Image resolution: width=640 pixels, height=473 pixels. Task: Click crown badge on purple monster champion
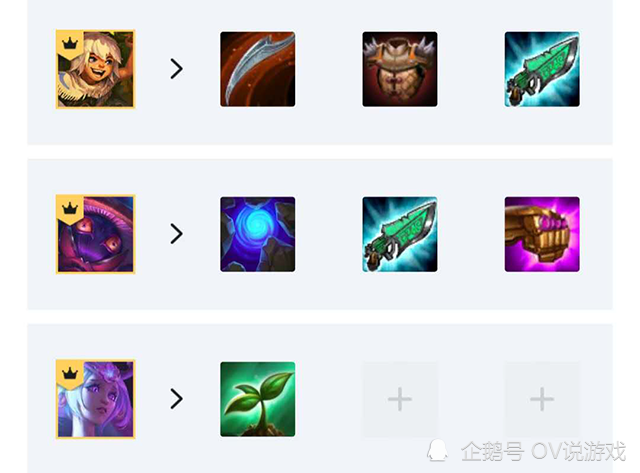[x=70, y=209]
